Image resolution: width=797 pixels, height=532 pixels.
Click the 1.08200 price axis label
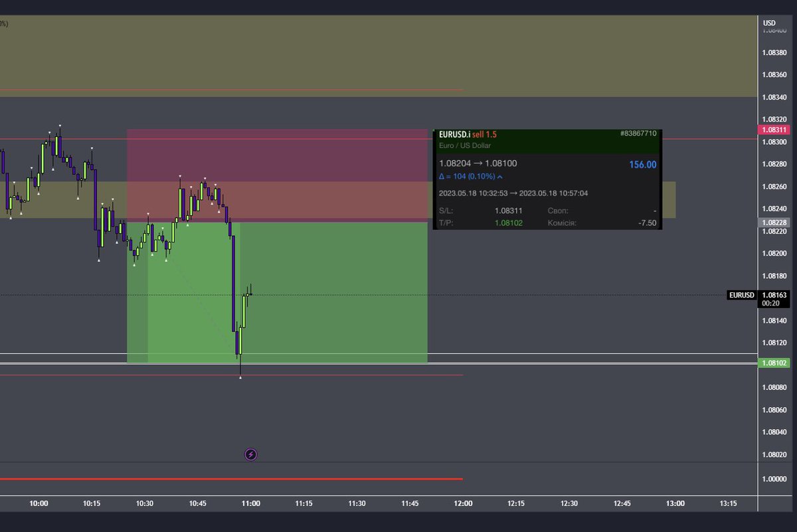[774, 254]
